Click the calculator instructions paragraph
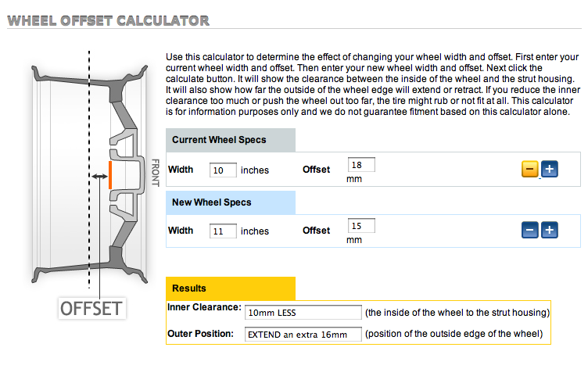This screenshot has width=588, height=376. pyautogui.click(x=372, y=84)
